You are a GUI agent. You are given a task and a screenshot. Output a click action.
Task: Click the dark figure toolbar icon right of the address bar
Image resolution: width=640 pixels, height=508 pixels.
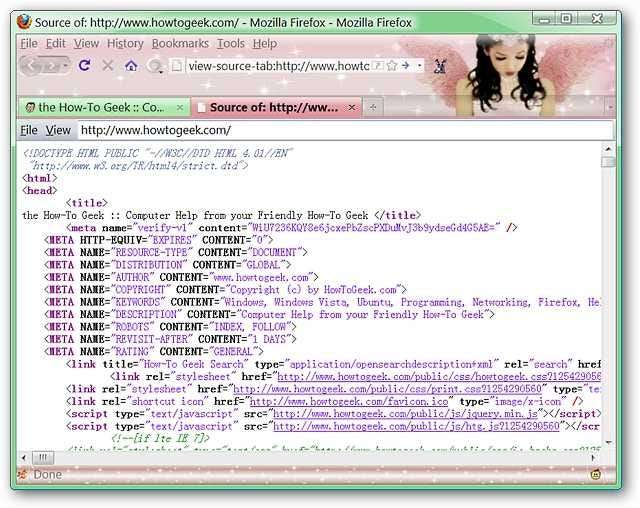[x=440, y=66]
